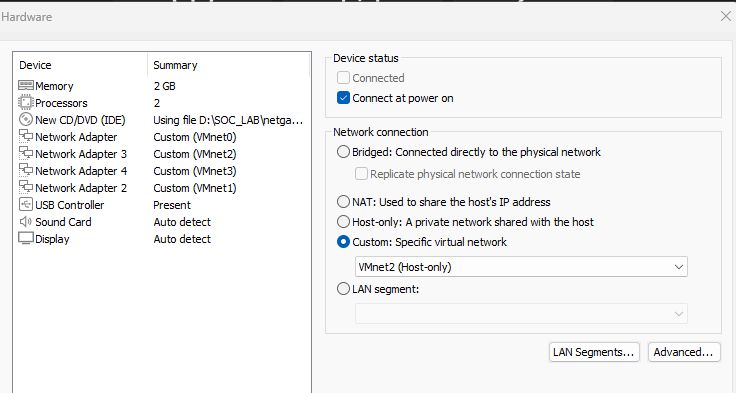Select the Memory device icon
Screen dimensions: 736x393
pyautogui.click(x=26, y=85)
